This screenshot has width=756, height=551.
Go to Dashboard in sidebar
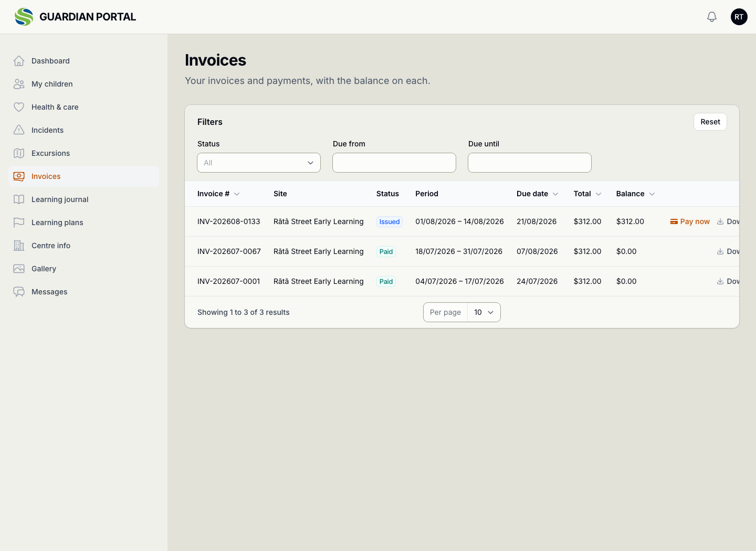[84, 61]
